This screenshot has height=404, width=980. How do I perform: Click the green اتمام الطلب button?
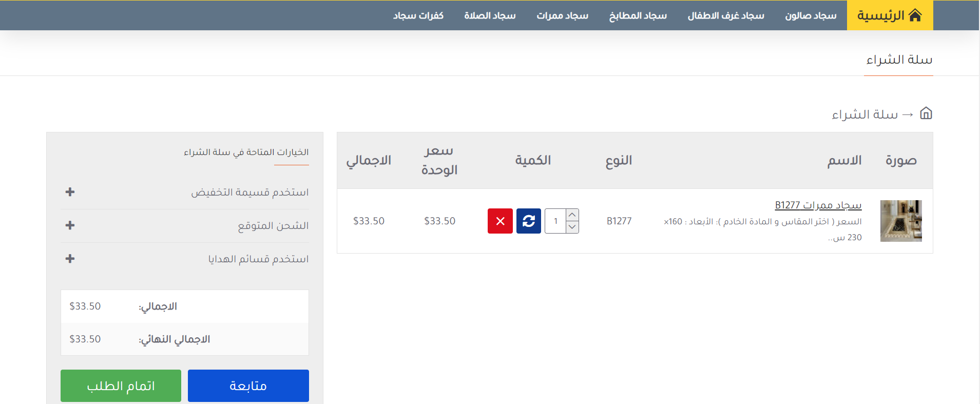coord(121,386)
